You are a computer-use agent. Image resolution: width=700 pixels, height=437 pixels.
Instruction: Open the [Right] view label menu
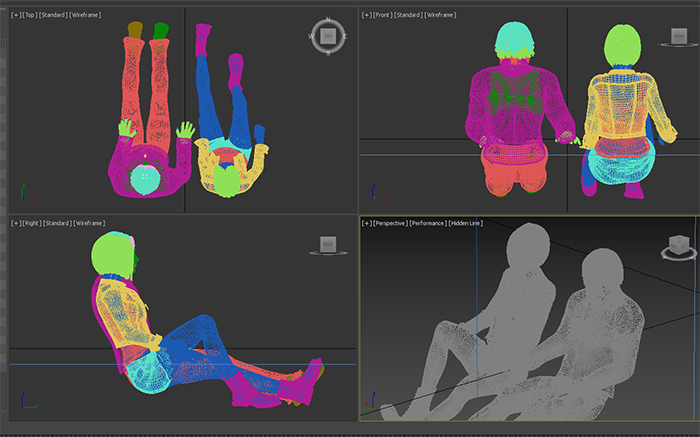click(x=31, y=223)
